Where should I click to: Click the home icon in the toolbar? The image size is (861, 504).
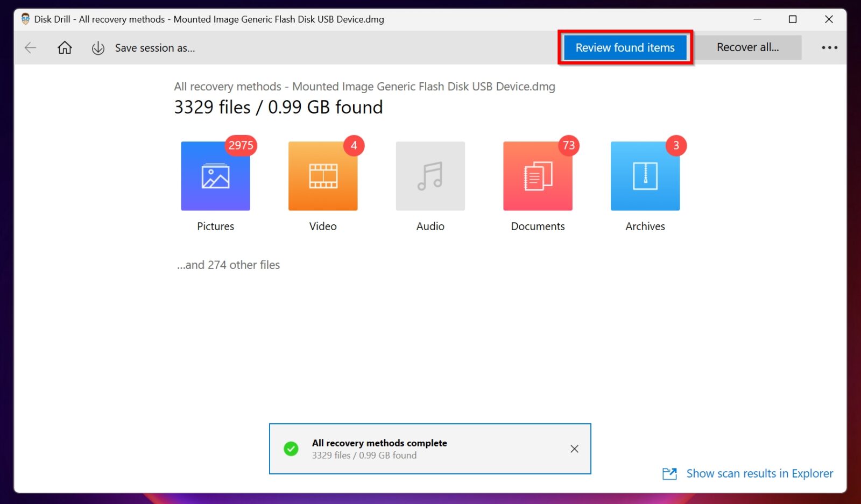click(64, 47)
